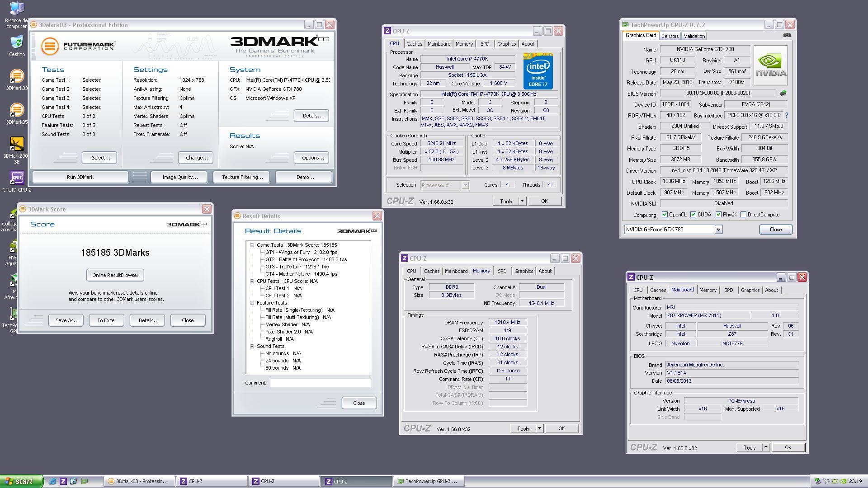This screenshot has height=488, width=868.
Task: Click the Details... button in 3DMark Score
Action: click(147, 320)
